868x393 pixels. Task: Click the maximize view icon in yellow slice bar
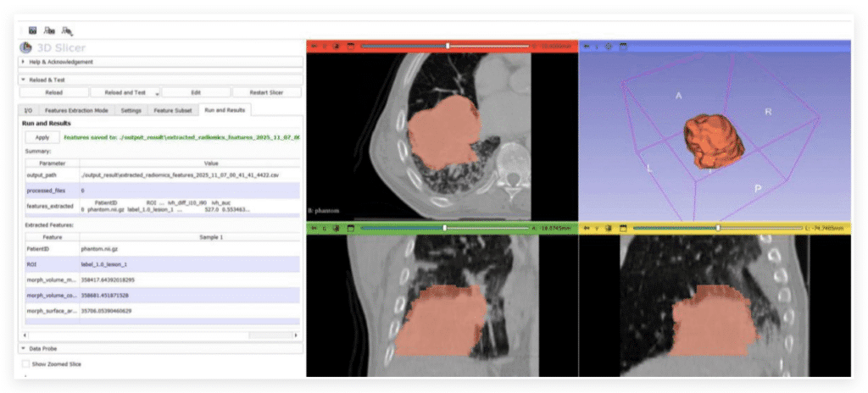coord(622,228)
